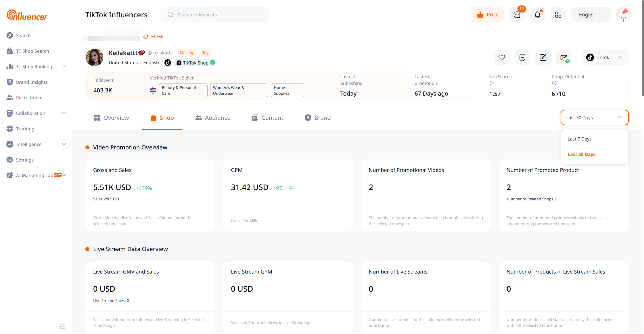Switch to the Overview tab

pyautogui.click(x=111, y=118)
